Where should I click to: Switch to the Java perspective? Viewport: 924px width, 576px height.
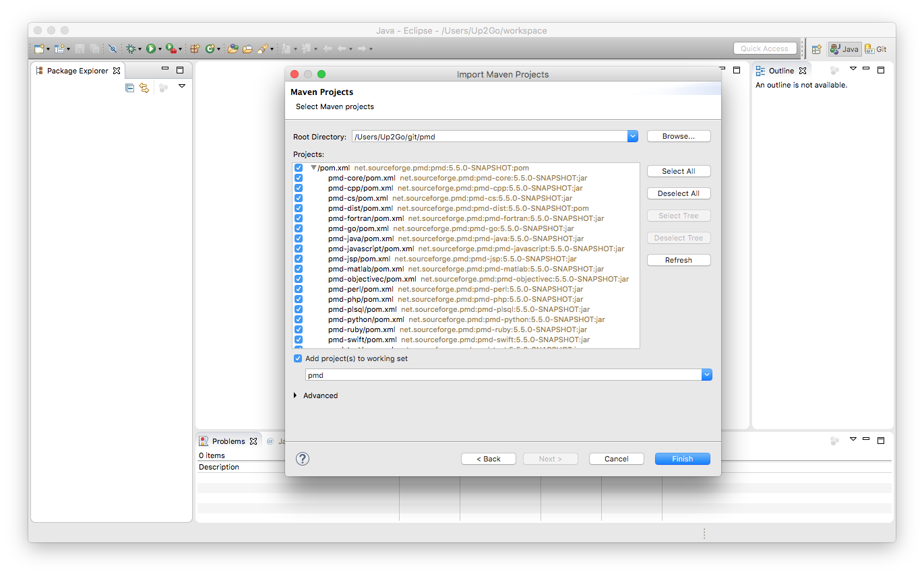point(844,49)
